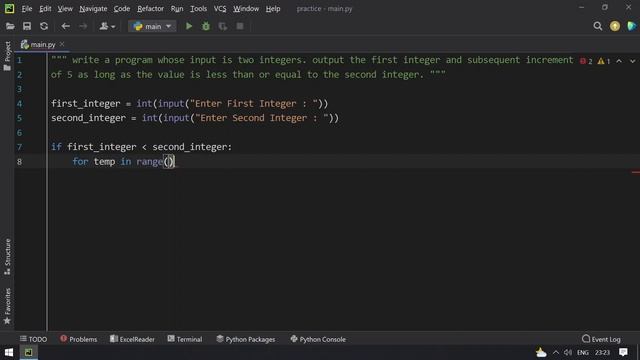
Task: Open the ExcelReader tool window
Action: point(132,339)
